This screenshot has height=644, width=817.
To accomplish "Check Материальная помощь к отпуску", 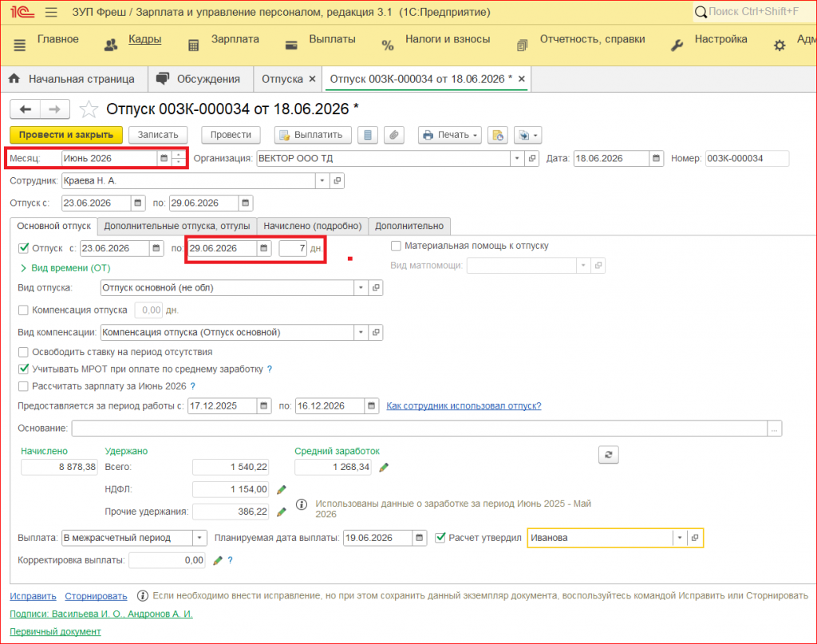I will pyautogui.click(x=396, y=246).
